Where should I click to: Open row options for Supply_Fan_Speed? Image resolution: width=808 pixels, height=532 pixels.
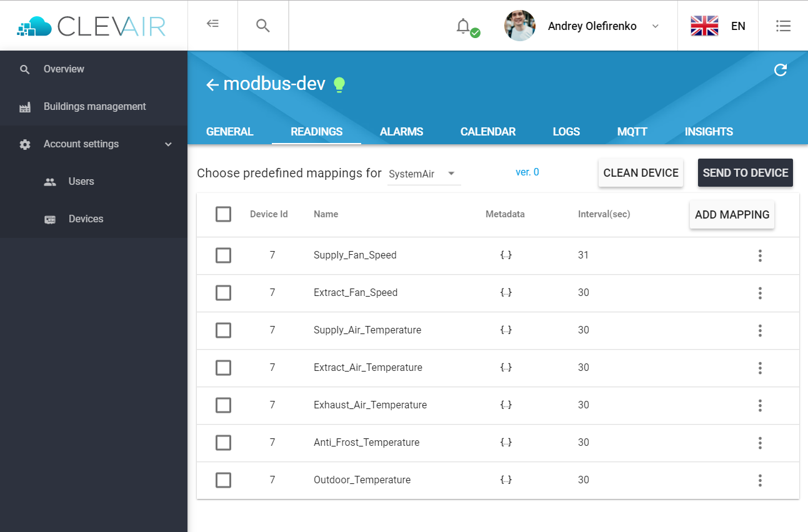(760, 255)
